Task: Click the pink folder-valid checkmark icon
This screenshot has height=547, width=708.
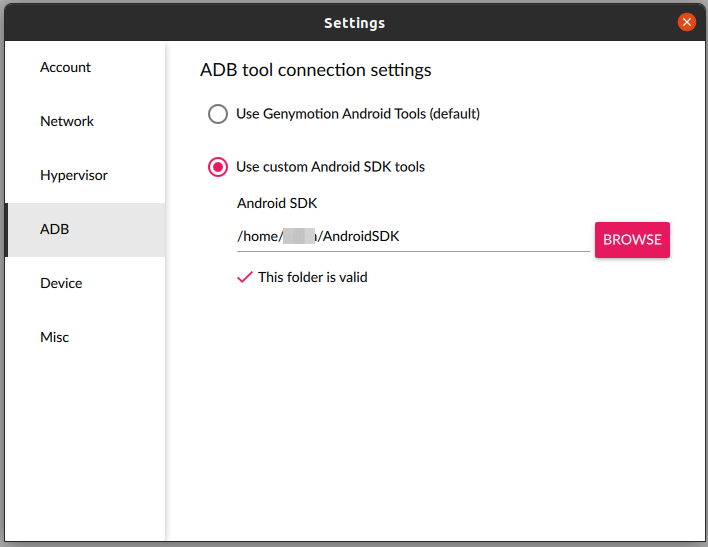Action: pyautogui.click(x=245, y=277)
